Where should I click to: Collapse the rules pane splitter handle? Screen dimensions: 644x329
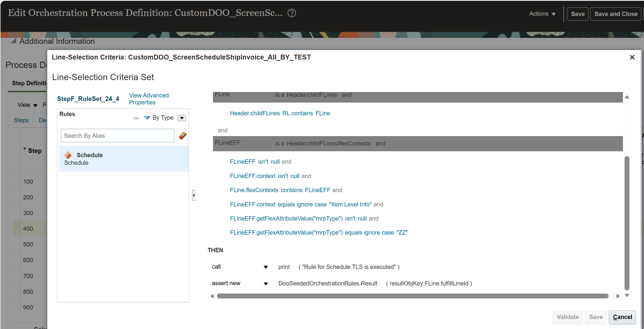click(x=193, y=195)
